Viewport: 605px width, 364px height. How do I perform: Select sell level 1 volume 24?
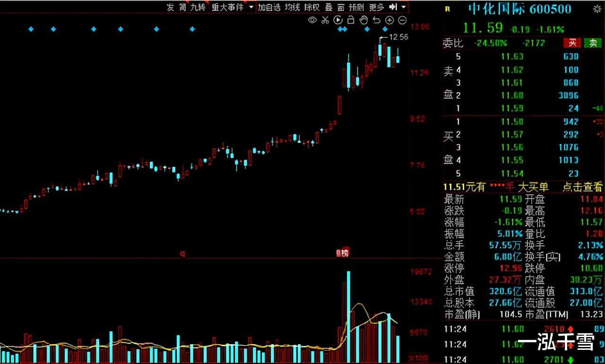573,108
